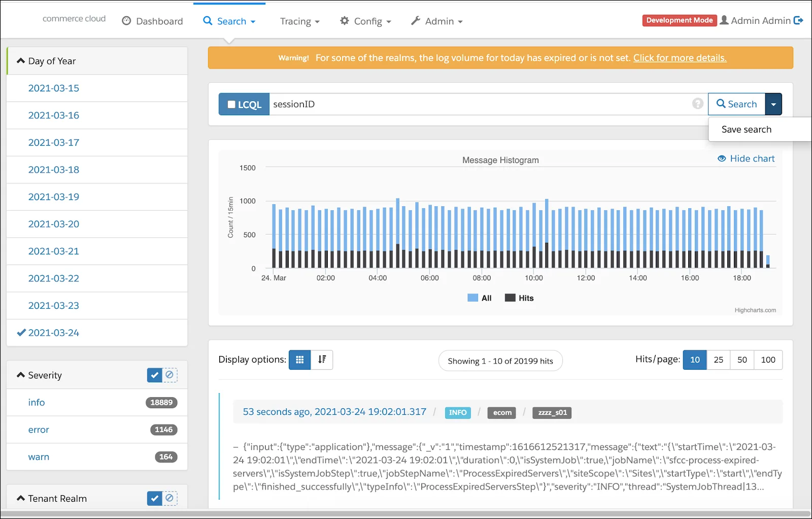Switch to the sorted list display option

pyautogui.click(x=322, y=360)
